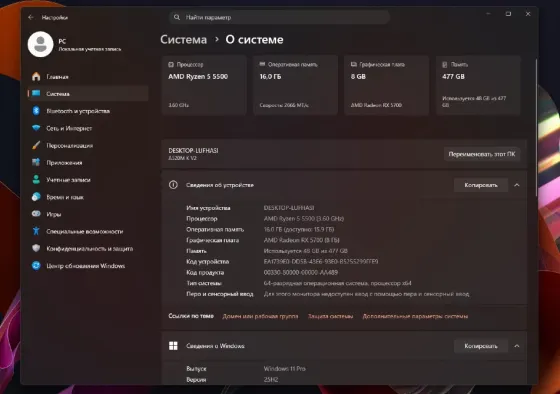Click the DESKTOP-LUFHASI device name value

tap(289, 208)
